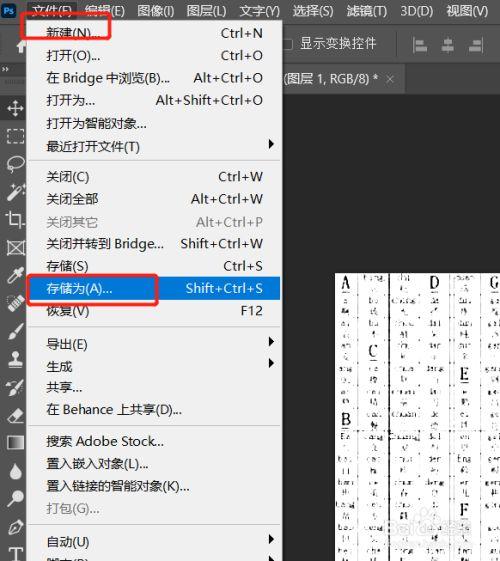Expand the toolbar double-arrow toggle
The image size is (500, 561).
(x=5, y=69)
